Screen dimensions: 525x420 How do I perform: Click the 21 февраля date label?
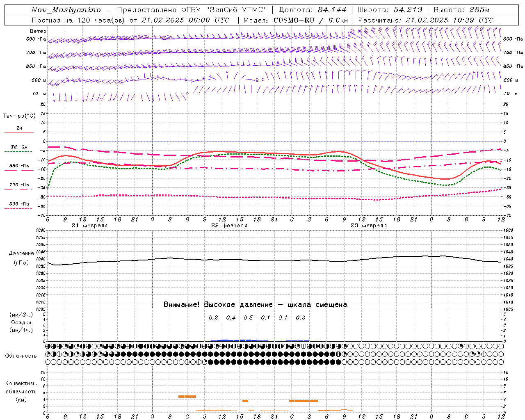90,226
